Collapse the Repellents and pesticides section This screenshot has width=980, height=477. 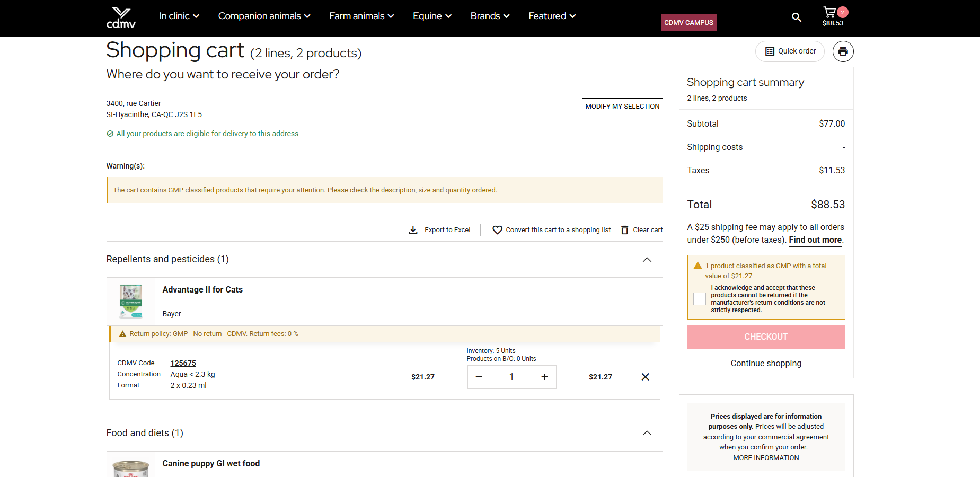click(647, 260)
